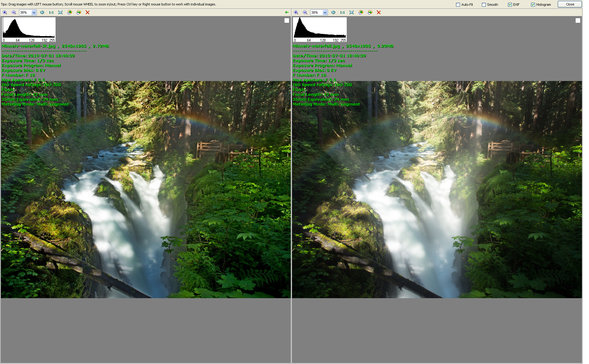The width and height of the screenshot is (589, 364).
Task: Move right image to folder
Action: 370,12
